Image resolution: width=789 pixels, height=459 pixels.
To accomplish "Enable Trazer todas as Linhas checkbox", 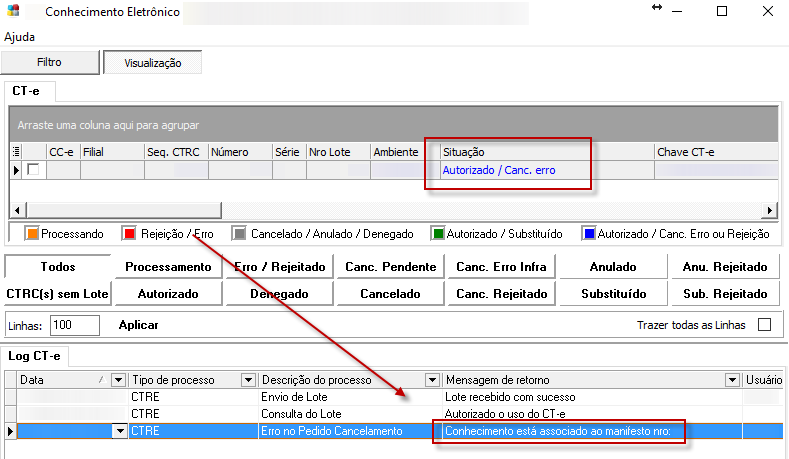I will (765, 325).
